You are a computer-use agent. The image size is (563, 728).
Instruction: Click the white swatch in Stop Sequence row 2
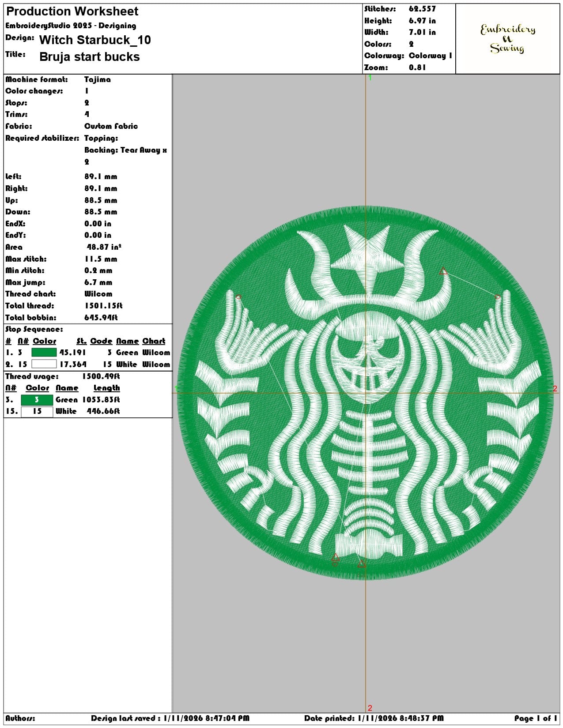point(44,364)
